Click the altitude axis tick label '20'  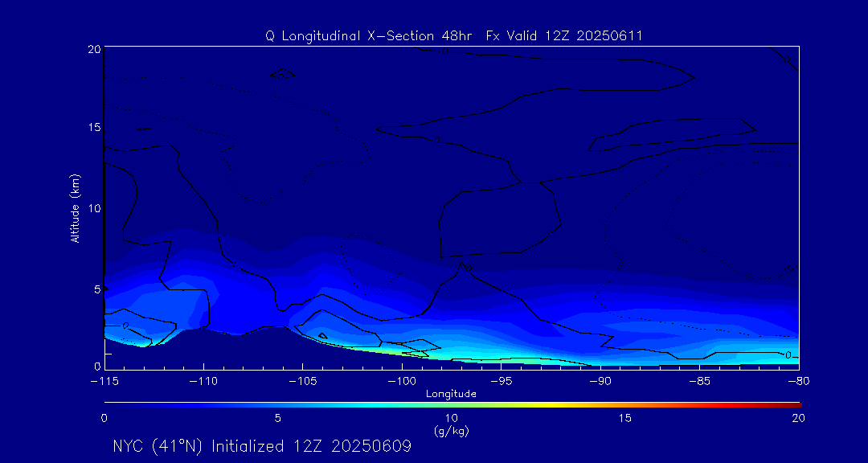coord(93,49)
